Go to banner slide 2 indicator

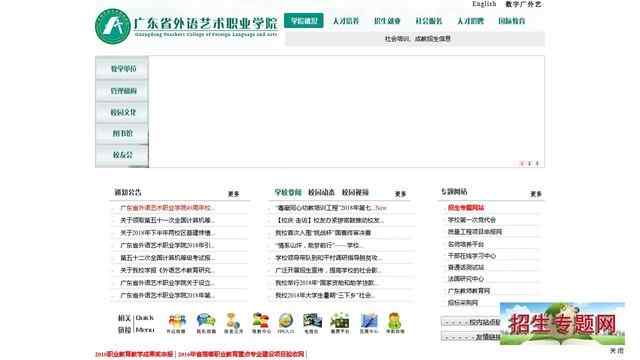click(x=529, y=163)
